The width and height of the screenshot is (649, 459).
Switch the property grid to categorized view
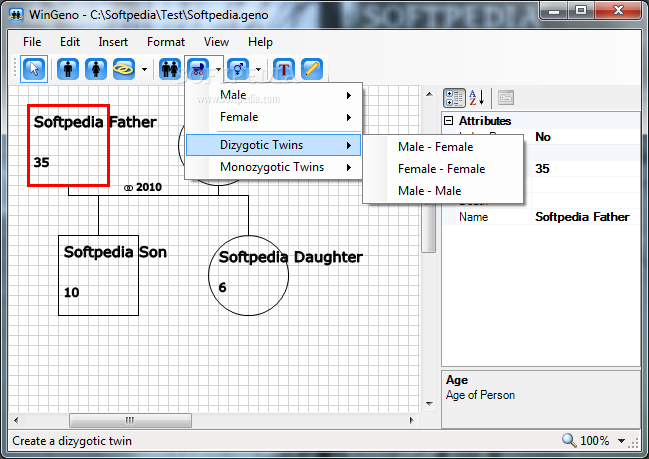pos(454,98)
